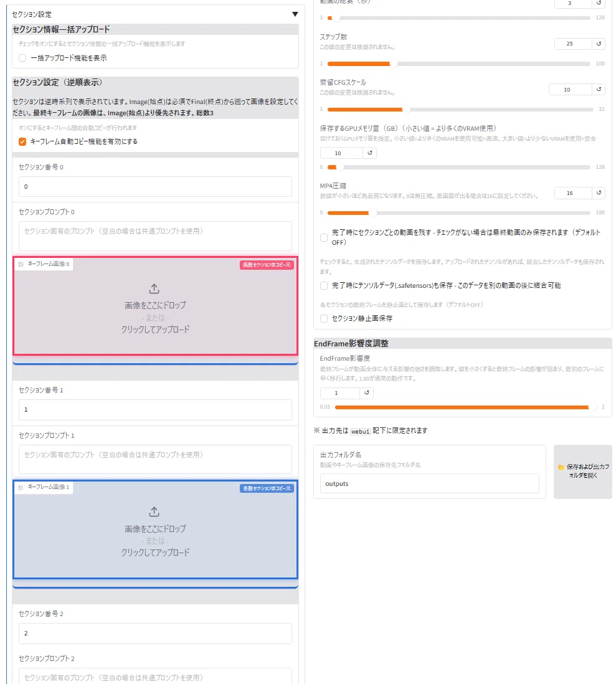Focus the セクションプロンプト 0 text box
The height and width of the screenshot is (684, 616).
point(155,236)
